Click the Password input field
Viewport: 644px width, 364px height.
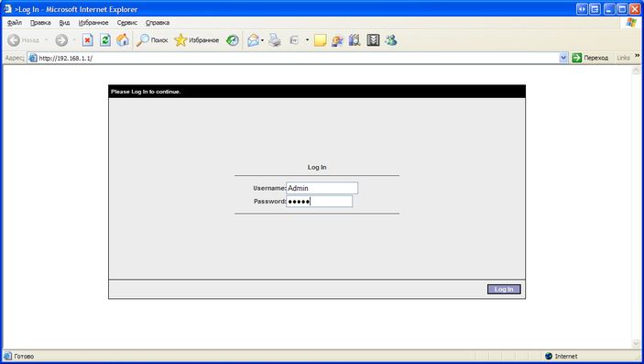[319, 201]
